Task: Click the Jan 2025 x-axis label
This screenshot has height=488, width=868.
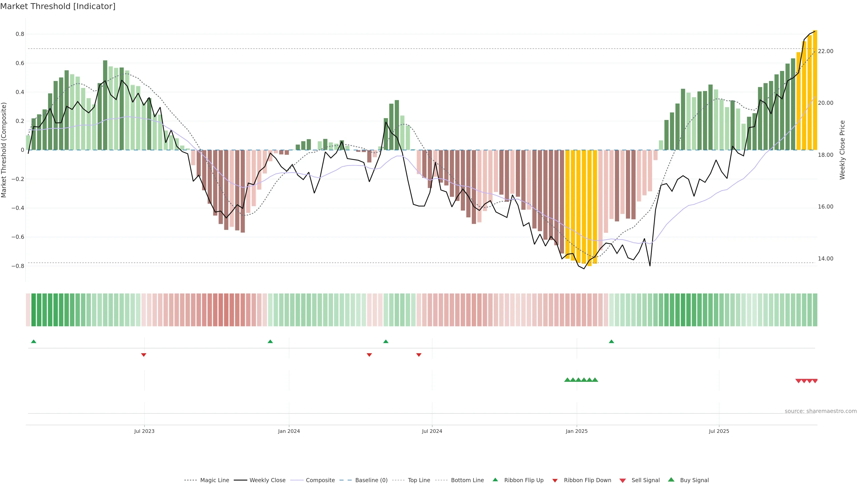Action: click(577, 431)
